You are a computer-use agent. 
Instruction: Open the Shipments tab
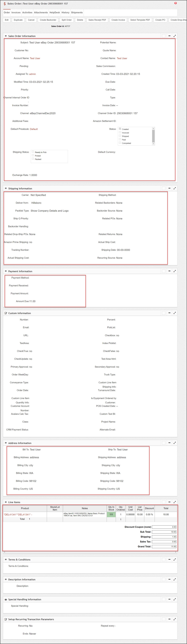click(77, 12)
